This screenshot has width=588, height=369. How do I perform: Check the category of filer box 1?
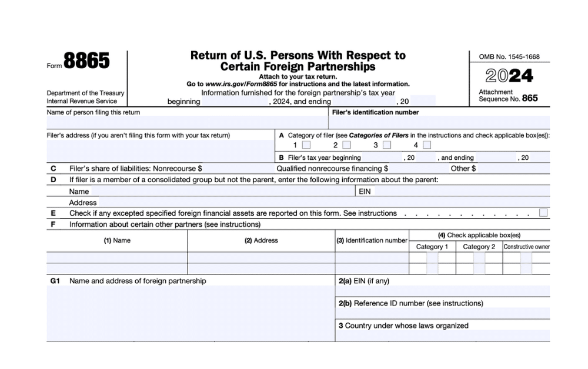click(x=306, y=145)
